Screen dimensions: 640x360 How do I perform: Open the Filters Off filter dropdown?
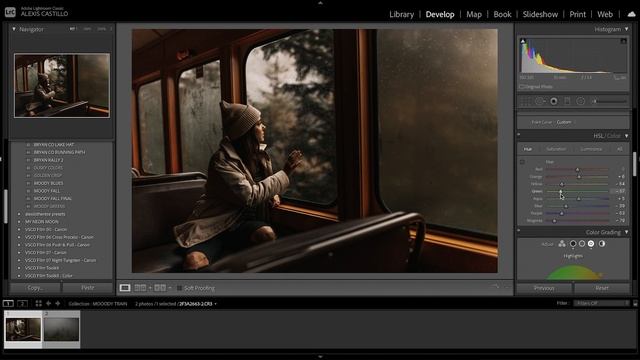pyautogui.click(x=602, y=303)
